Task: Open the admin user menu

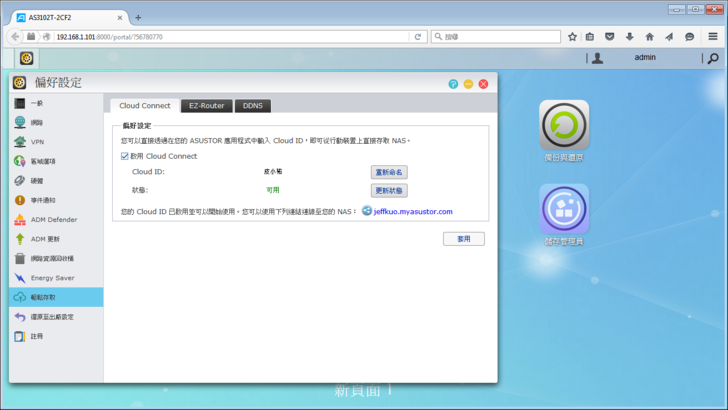Action: pyautogui.click(x=644, y=58)
